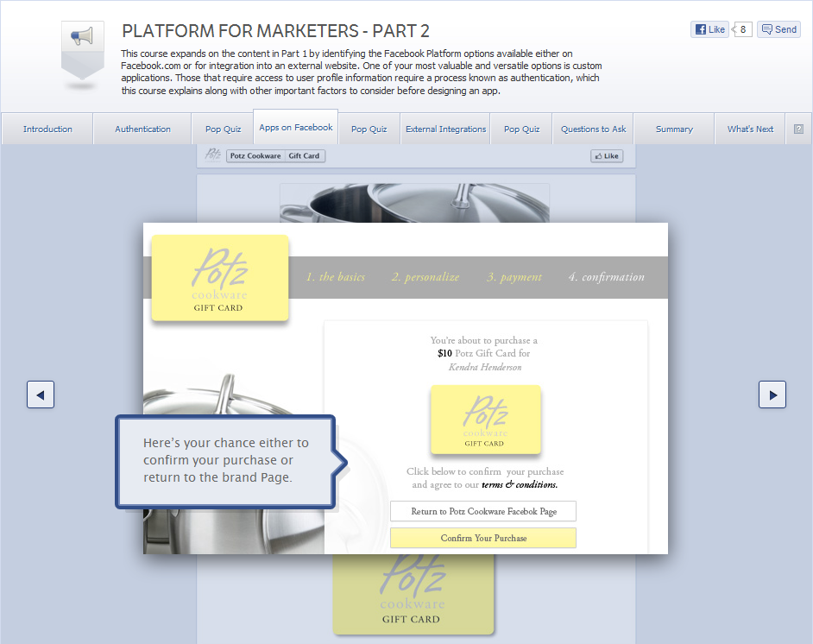Go to the previous slide arrow
The image size is (813, 644).
pos(41,395)
